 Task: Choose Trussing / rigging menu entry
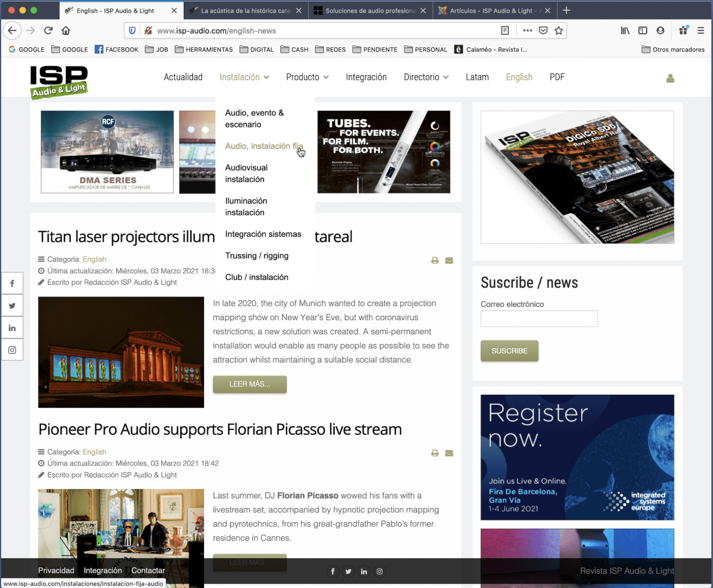[257, 256]
